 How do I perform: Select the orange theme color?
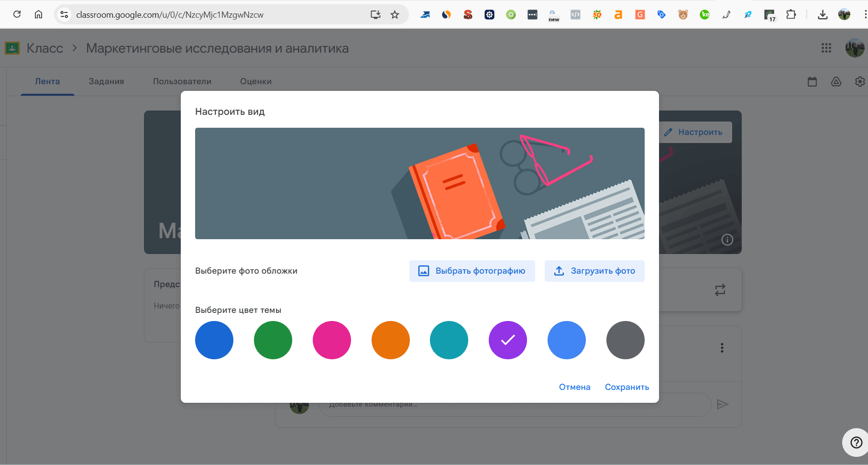tap(390, 340)
